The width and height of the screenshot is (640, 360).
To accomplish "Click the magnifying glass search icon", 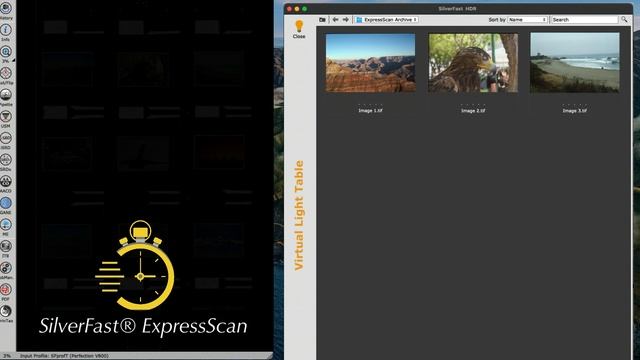I will pos(624,20).
